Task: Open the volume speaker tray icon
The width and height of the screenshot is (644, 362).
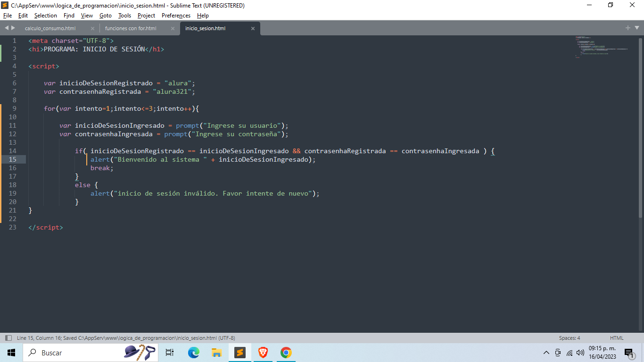Action: coord(580,353)
